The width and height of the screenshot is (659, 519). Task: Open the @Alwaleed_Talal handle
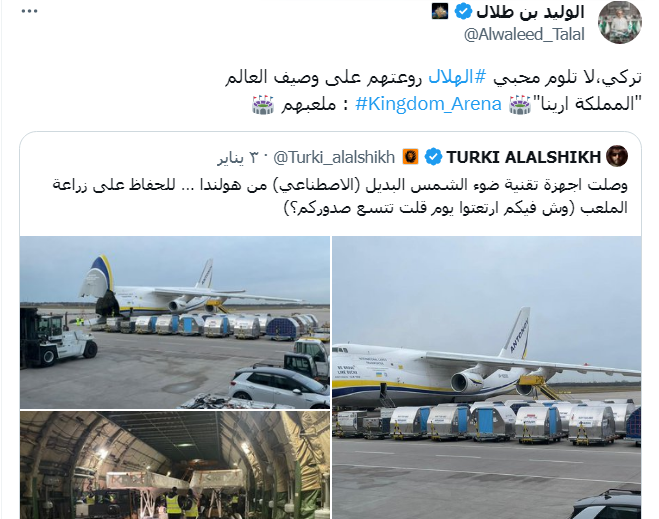click(524, 34)
